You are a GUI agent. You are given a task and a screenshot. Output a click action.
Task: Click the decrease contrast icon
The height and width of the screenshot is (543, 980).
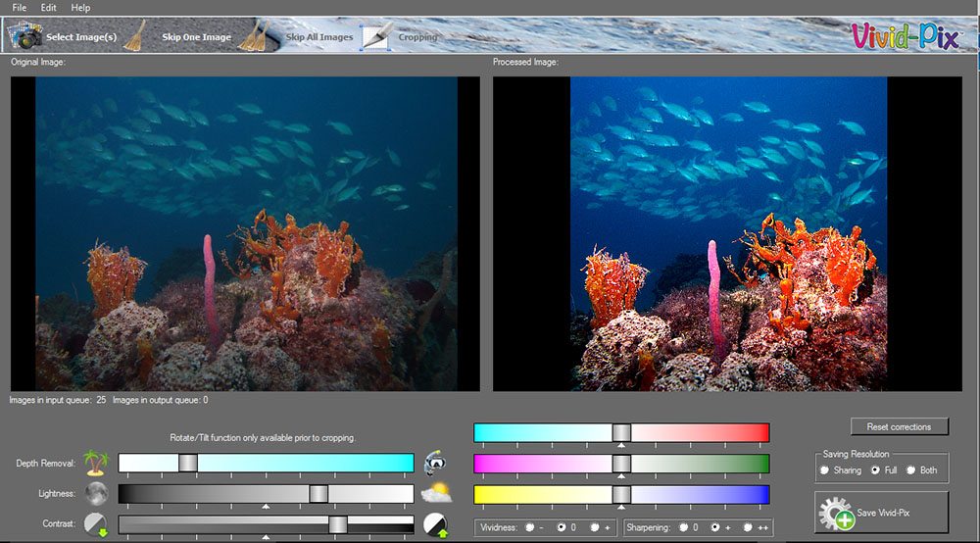pos(94,524)
